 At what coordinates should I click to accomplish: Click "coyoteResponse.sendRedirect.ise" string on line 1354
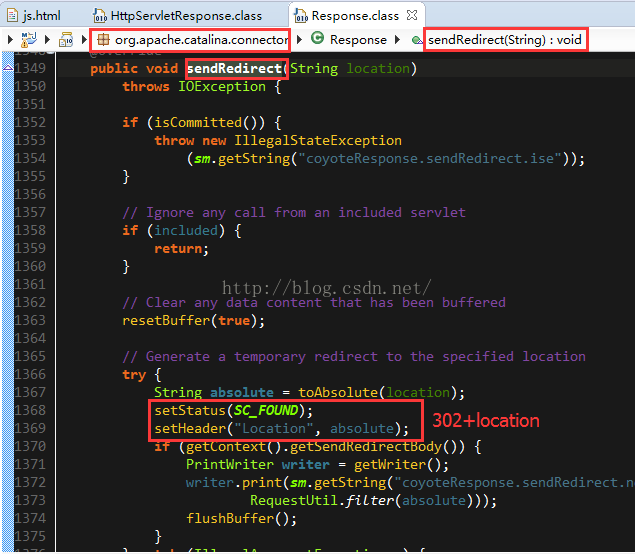[x=429, y=158]
